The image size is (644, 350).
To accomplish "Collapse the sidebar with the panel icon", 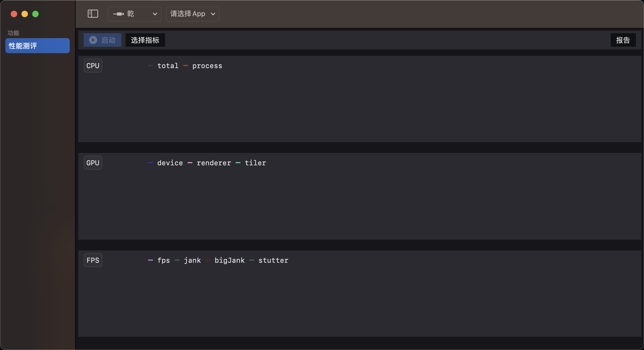I will click(93, 14).
